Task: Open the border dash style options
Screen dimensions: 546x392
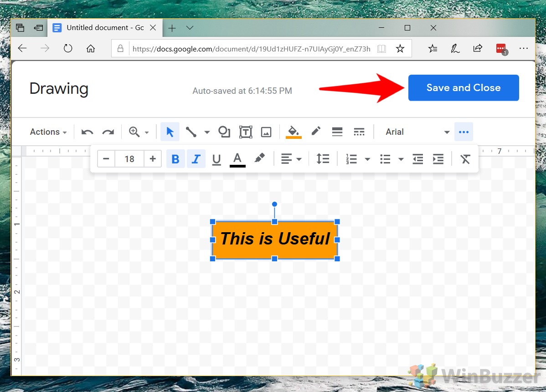Action: click(359, 132)
